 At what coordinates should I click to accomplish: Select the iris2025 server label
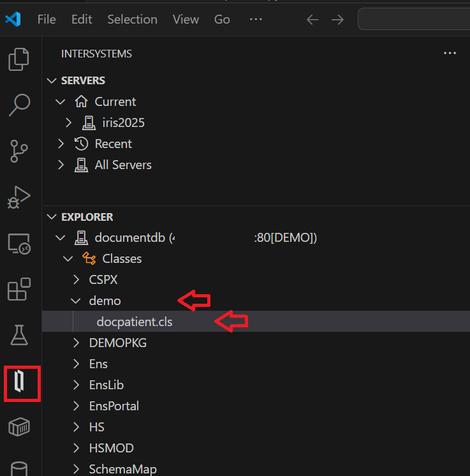point(124,123)
